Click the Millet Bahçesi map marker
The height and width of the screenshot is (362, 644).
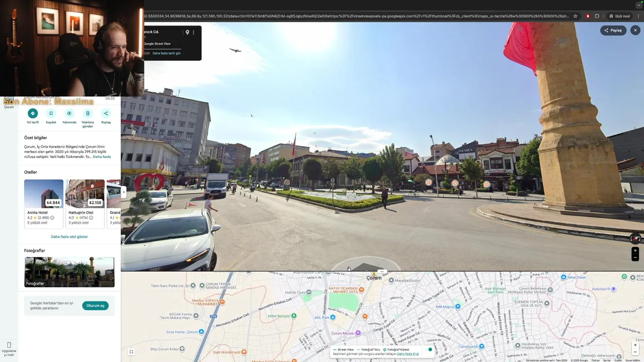294,316
